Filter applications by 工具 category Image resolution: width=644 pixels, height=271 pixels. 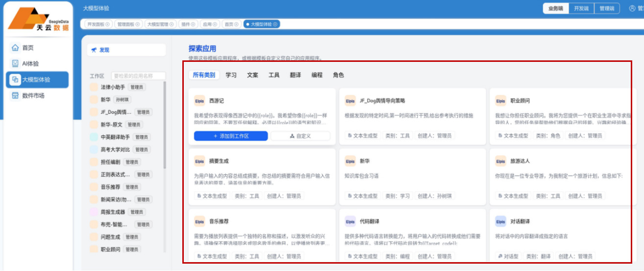[x=274, y=75]
